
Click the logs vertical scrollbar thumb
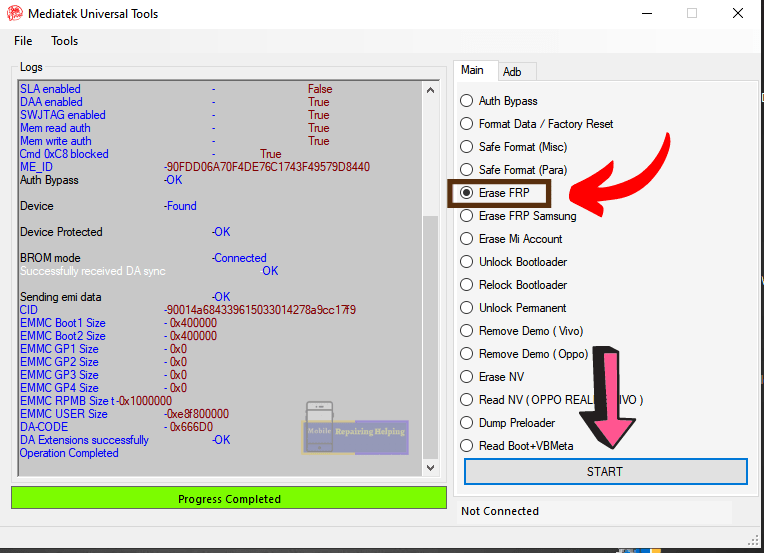[430, 336]
